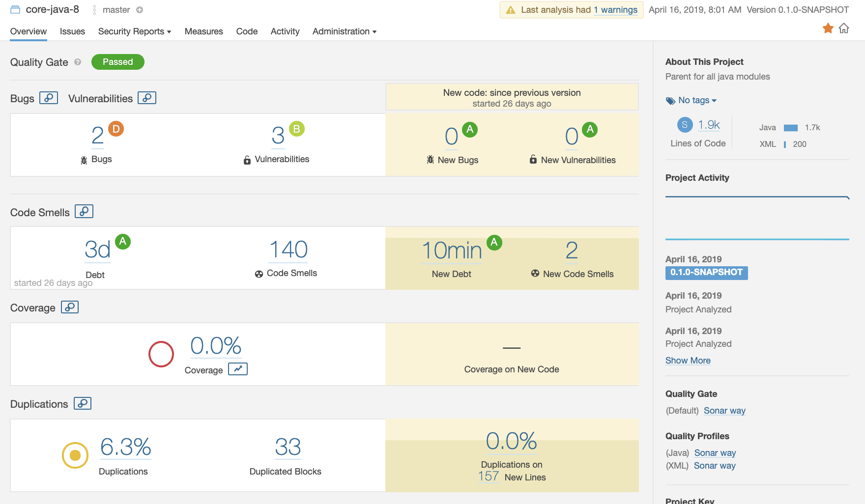Open the Bugs bubble chart icon
The height and width of the screenshot is (504, 865).
pos(49,98)
